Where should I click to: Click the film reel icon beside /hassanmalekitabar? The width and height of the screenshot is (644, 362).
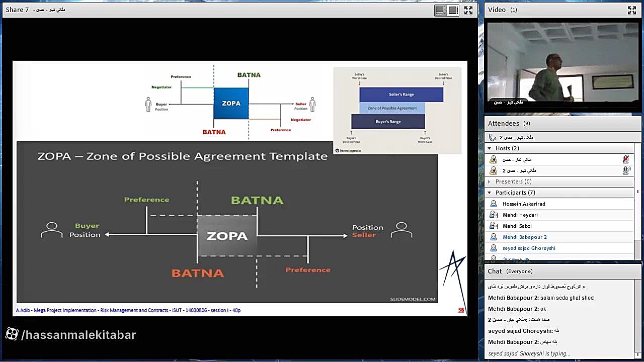[12, 334]
